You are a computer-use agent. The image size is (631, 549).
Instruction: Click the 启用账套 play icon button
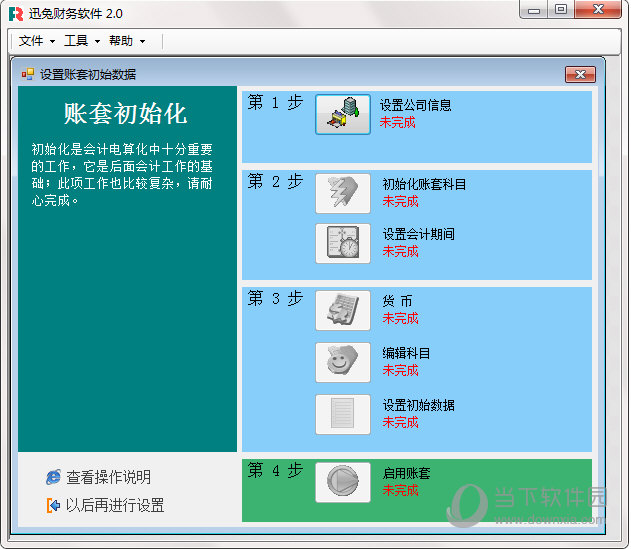pos(343,483)
